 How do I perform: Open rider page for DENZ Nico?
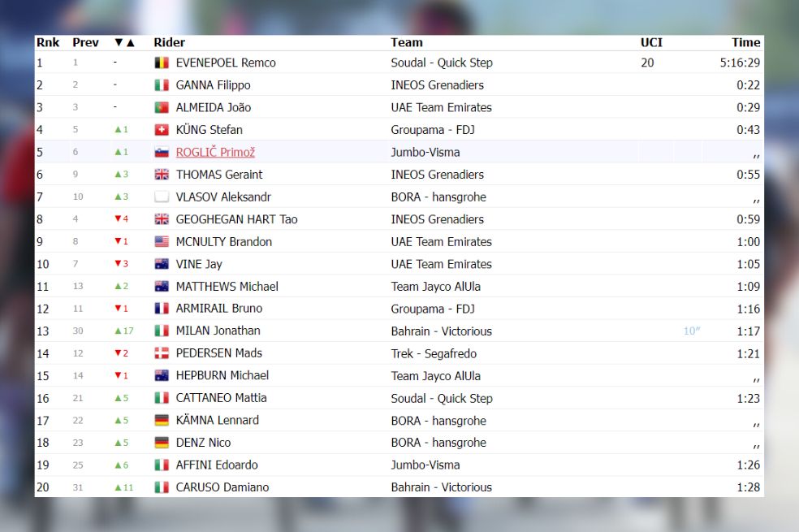pyautogui.click(x=203, y=443)
